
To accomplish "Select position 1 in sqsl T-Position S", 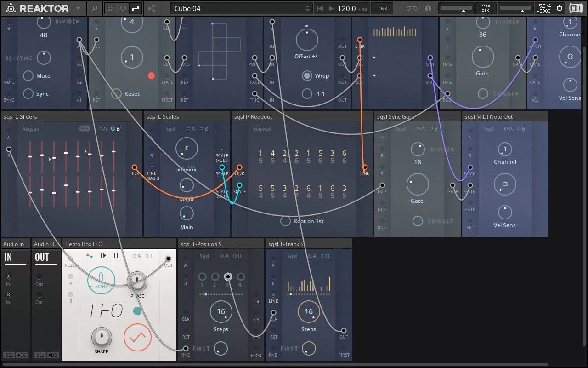I will click(202, 277).
